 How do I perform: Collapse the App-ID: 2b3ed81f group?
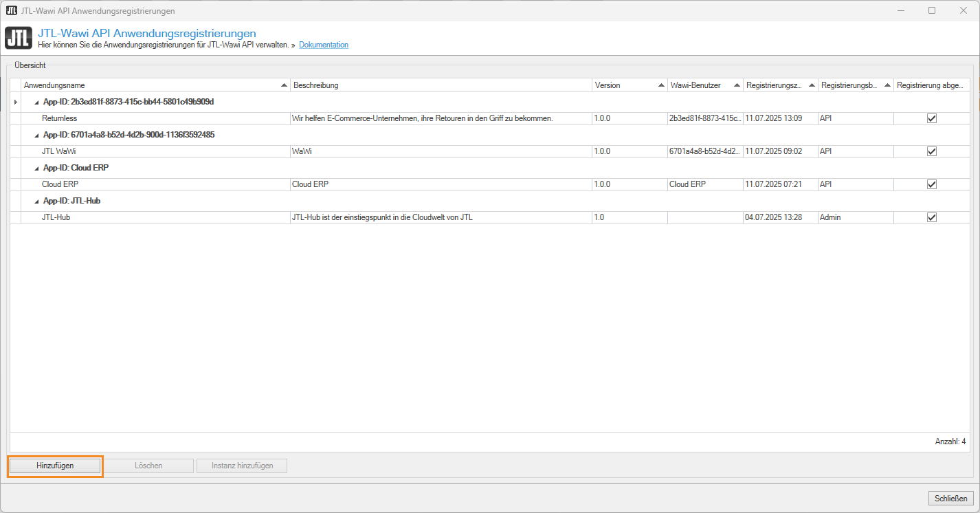point(37,102)
